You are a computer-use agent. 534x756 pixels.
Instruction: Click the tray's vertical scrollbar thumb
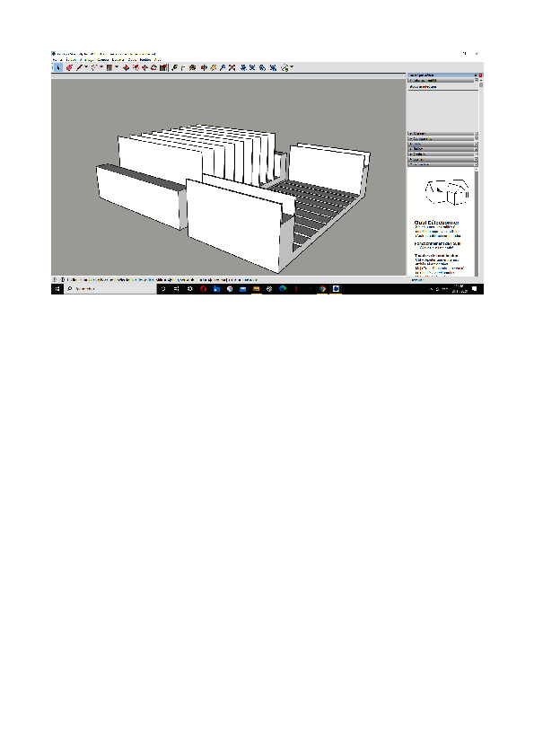point(481,85)
